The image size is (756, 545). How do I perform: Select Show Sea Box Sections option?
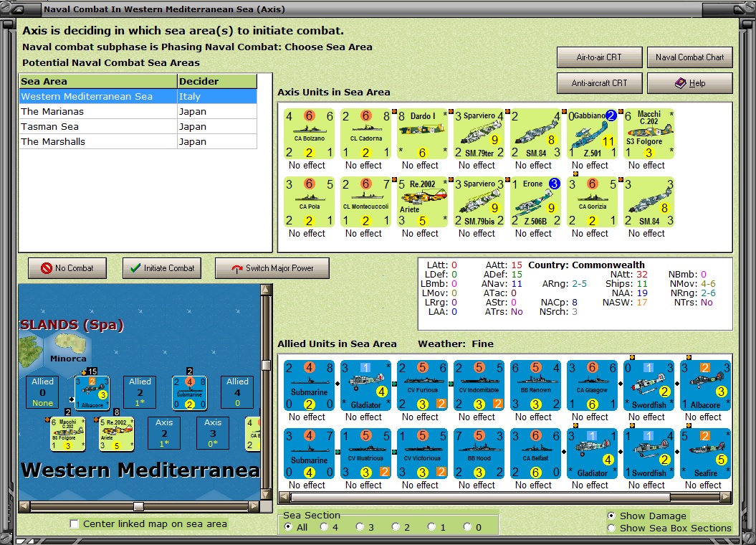pos(611,528)
